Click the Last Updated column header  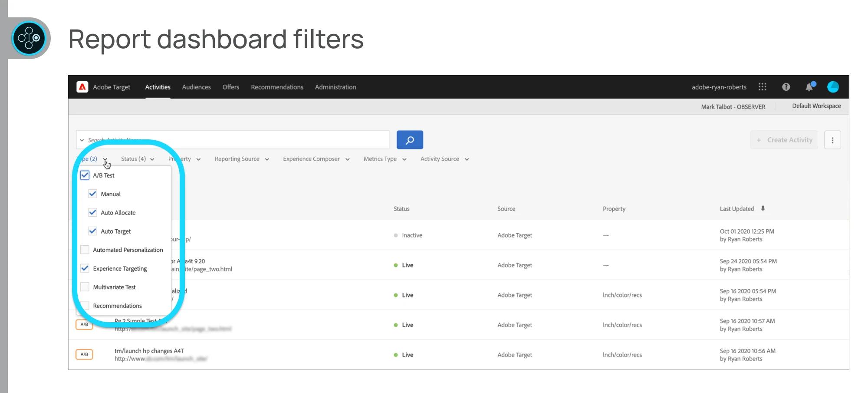(x=737, y=208)
